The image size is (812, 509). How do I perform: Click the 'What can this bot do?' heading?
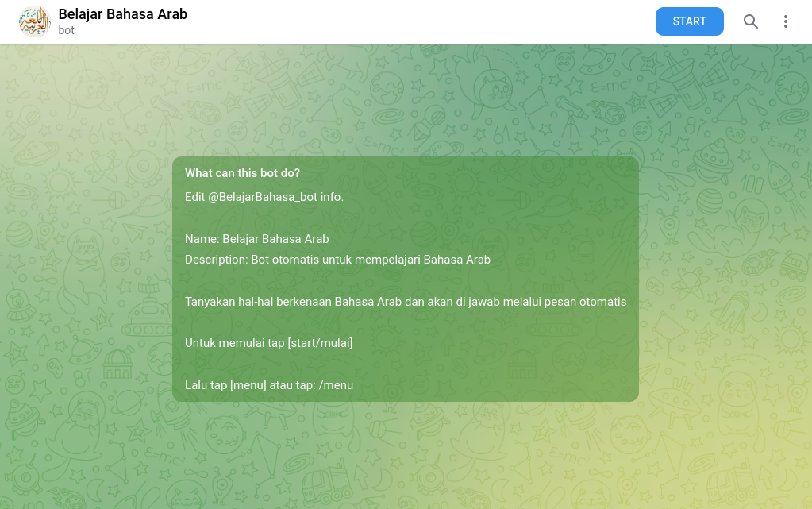click(243, 173)
